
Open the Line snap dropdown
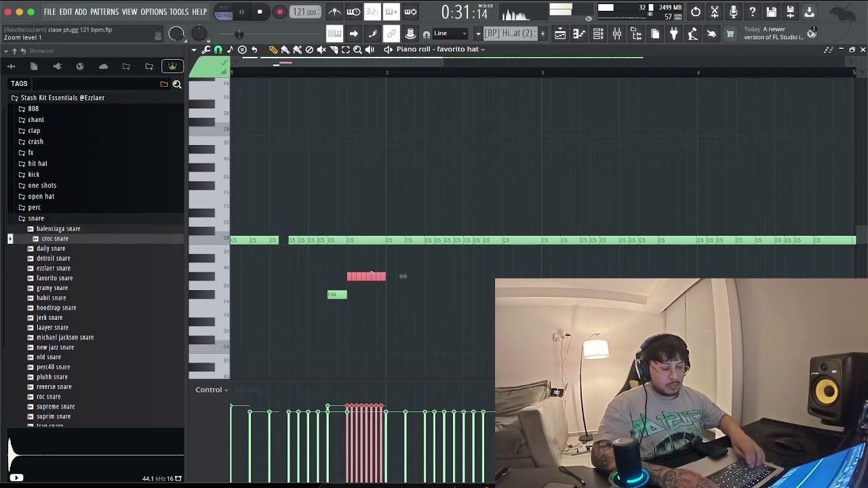(450, 34)
